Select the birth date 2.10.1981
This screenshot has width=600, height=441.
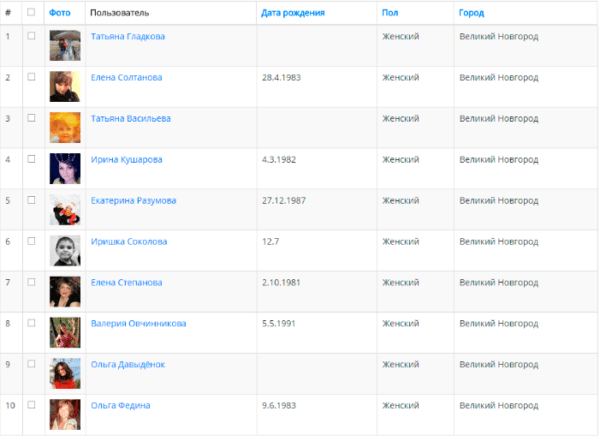(281, 282)
